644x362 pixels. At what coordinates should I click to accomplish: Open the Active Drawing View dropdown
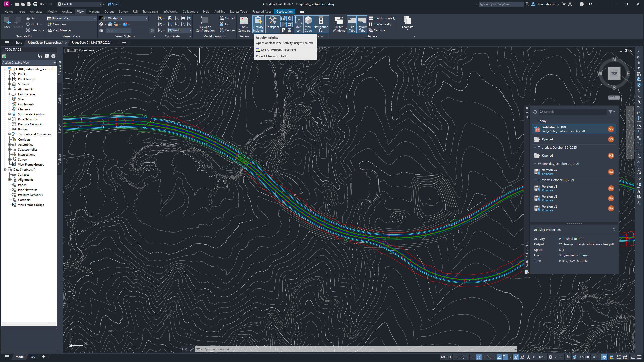point(29,63)
